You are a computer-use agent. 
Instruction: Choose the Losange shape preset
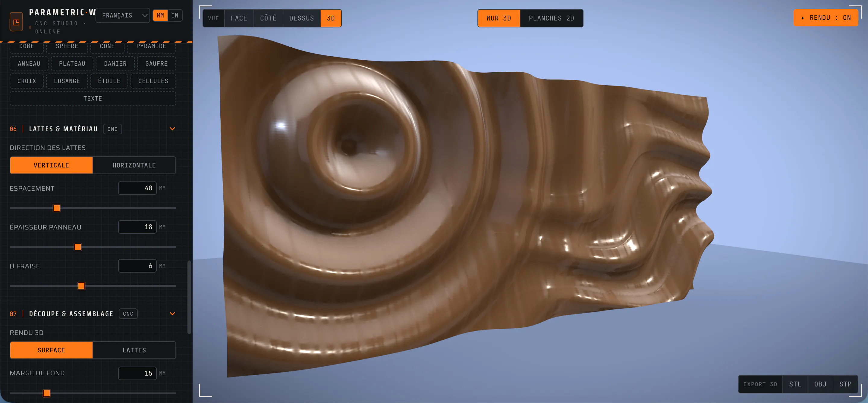tap(67, 81)
